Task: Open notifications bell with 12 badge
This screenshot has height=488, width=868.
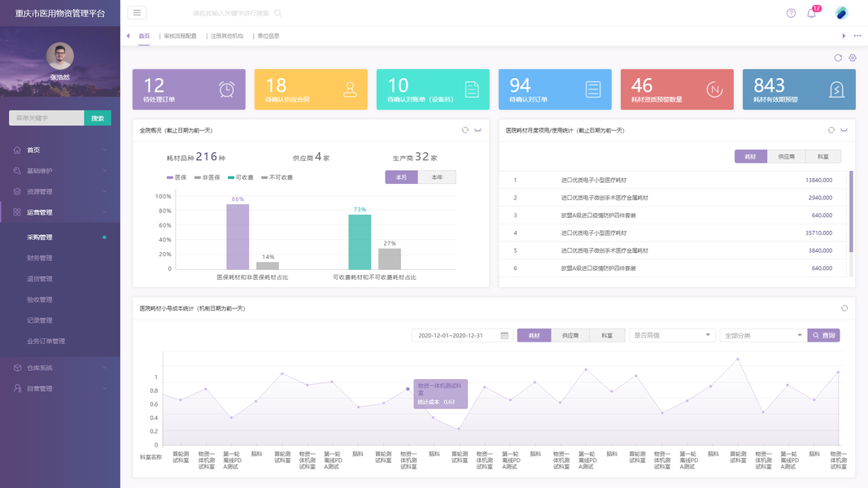Action: (812, 13)
